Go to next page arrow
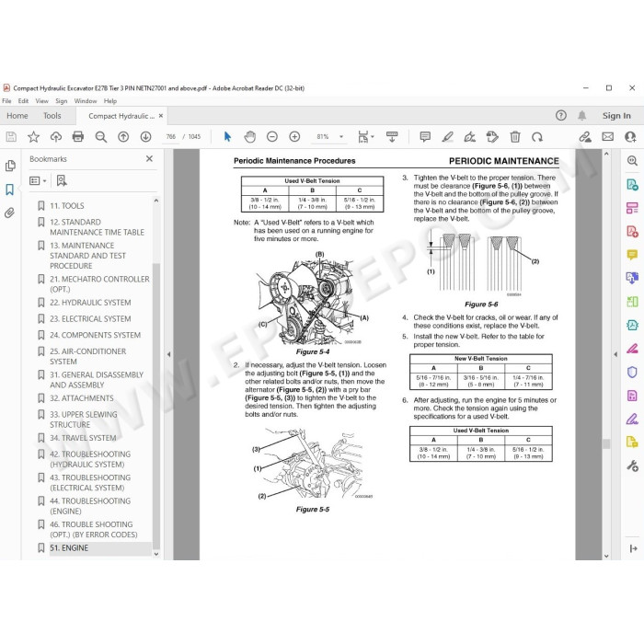Viewport: 644px width, 644px height. 145,137
